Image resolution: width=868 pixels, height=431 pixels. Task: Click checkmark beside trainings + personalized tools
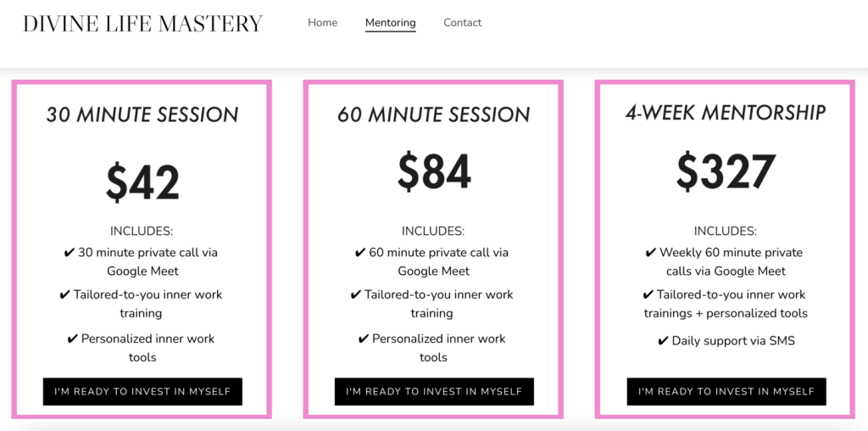click(648, 295)
